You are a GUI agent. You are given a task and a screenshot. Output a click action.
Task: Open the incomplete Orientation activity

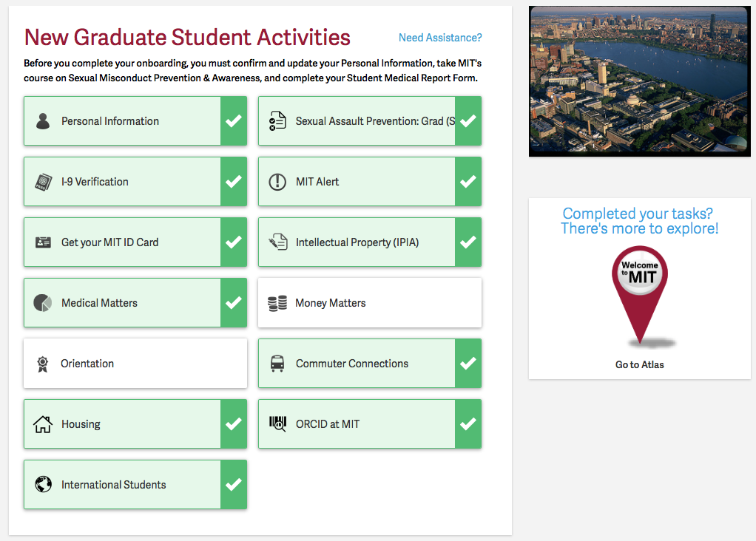point(135,363)
